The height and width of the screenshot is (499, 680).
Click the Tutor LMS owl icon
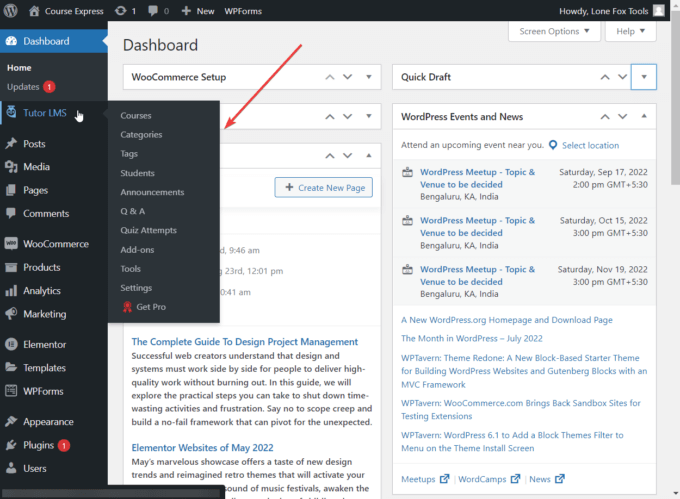click(x=11, y=112)
